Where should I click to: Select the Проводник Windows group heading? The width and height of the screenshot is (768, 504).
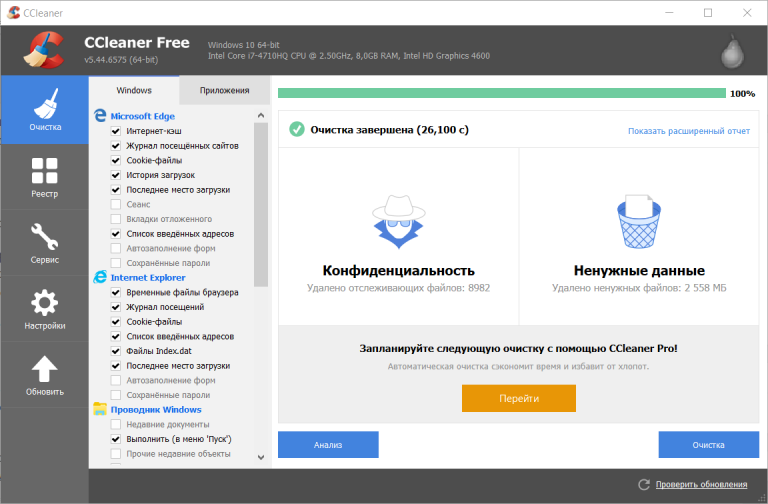click(x=156, y=409)
